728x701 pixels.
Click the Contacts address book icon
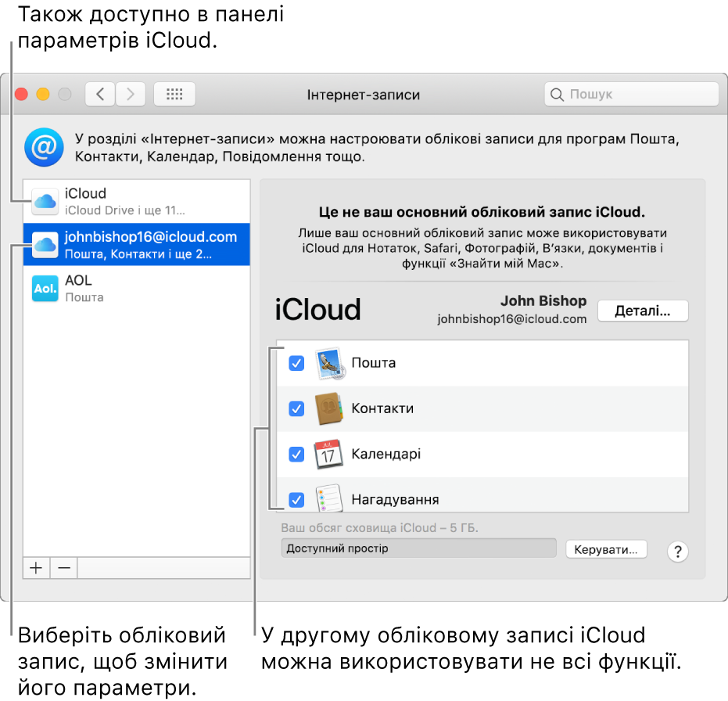pyautogui.click(x=329, y=409)
